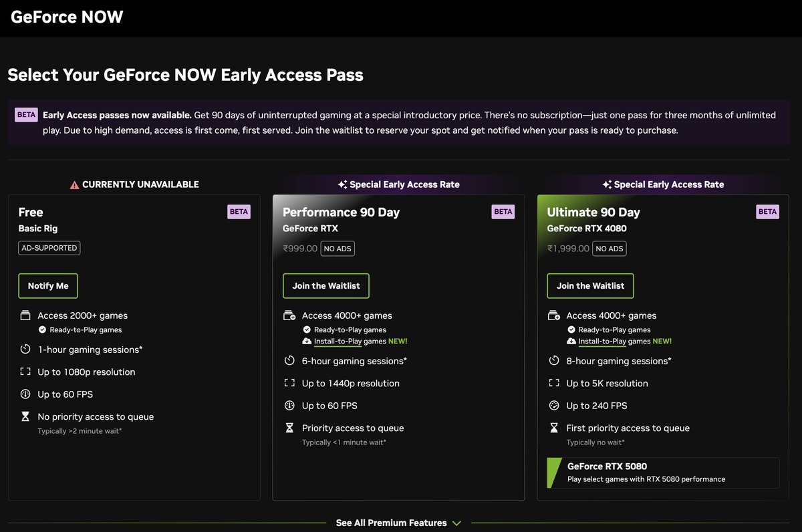Click checkmark icon by Performance Ready-to-Play games
The height and width of the screenshot is (532, 802).
point(307,330)
